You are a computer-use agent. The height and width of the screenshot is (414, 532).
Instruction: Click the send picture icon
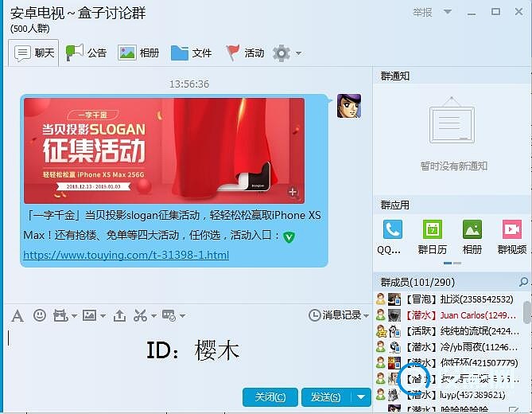[89, 315]
